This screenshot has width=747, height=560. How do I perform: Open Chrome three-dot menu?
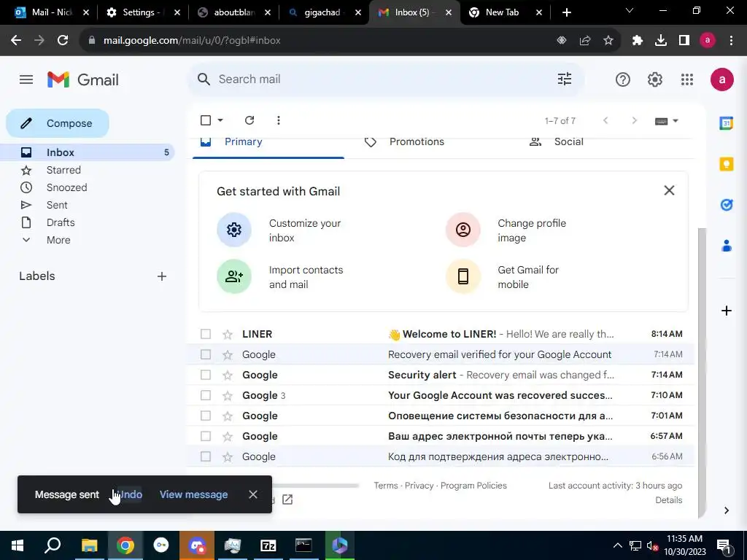pos(731,41)
